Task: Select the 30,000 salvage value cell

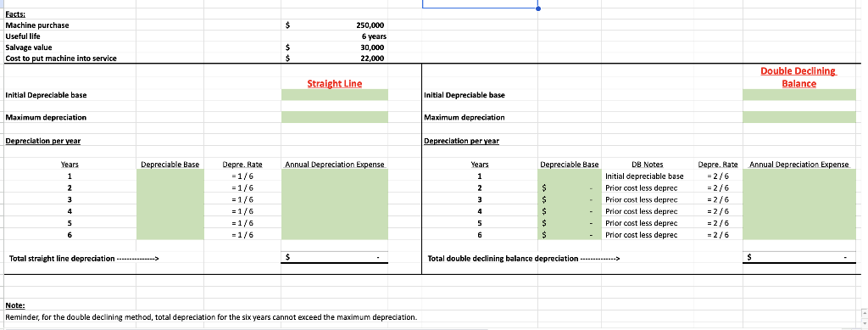Action: 371,48
